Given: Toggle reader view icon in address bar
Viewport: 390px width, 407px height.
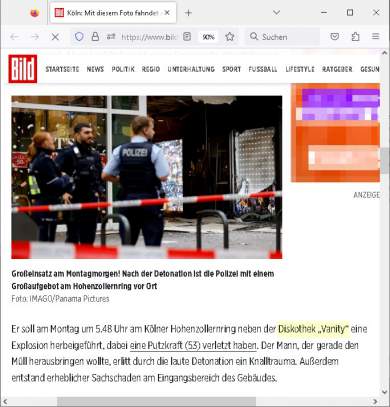Looking at the screenshot, I should tap(187, 37).
